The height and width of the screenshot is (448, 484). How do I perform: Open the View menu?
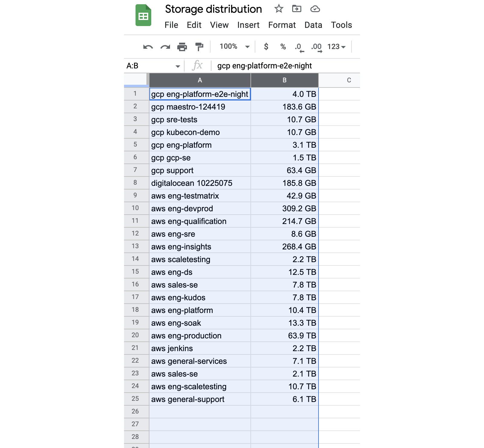click(219, 25)
